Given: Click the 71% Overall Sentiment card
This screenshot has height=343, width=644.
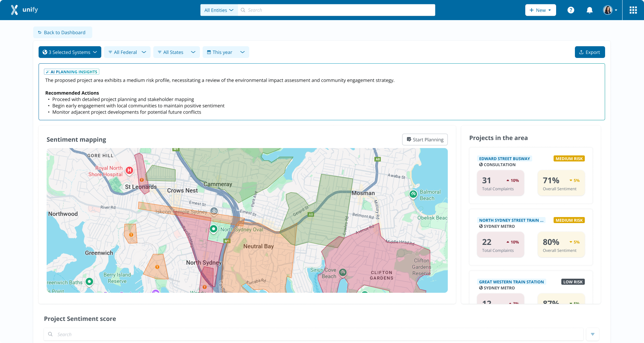Looking at the screenshot, I should pyautogui.click(x=561, y=183).
